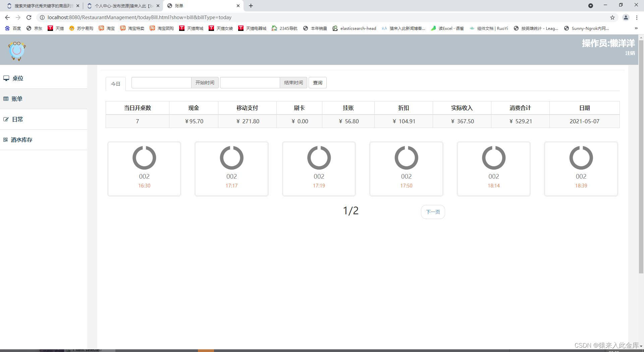644x352 pixels.
Task: Open the 日常 sidebar menu
Action: (44, 119)
